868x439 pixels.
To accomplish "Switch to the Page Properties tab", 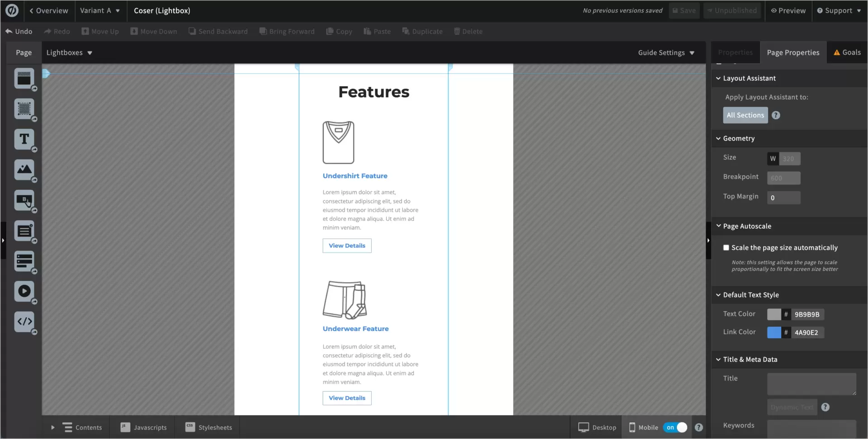I will (794, 52).
